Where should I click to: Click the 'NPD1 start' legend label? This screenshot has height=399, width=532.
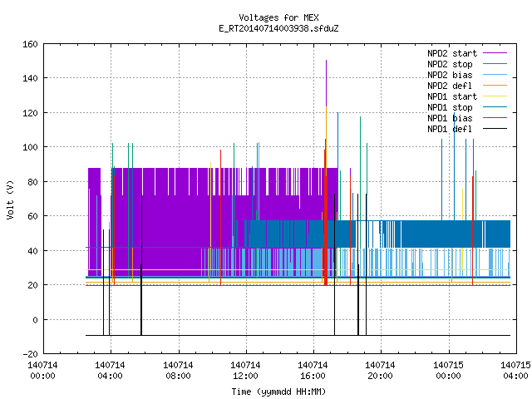click(452, 96)
